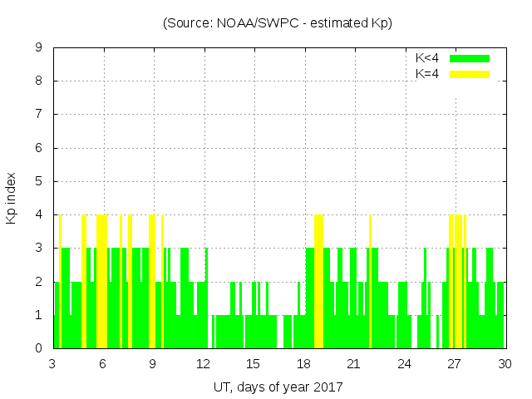Click the green K<4 legend swatch
Viewport: 532px width, 399px height.
(470, 58)
